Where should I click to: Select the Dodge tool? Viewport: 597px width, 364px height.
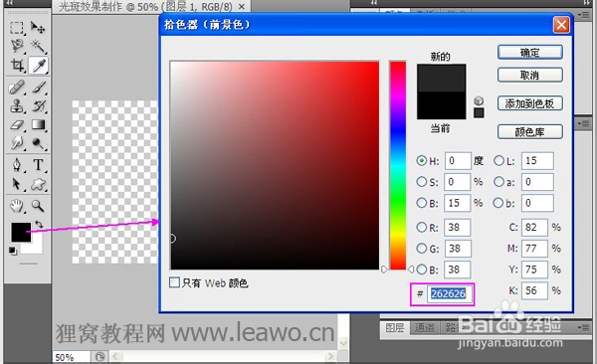[x=38, y=143]
